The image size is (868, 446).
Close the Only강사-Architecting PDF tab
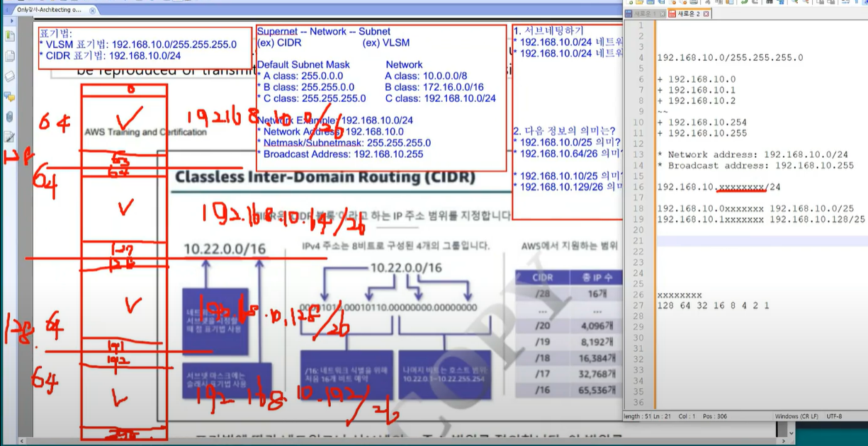click(x=94, y=11)
